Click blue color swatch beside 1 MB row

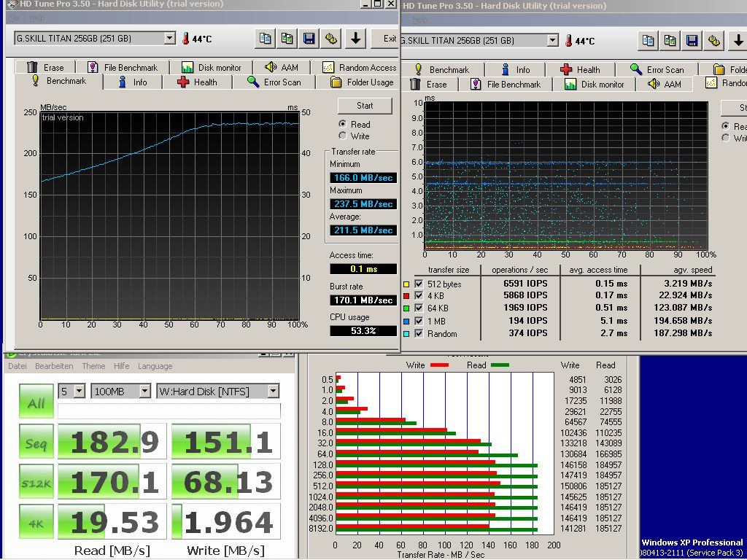[406, 322]
